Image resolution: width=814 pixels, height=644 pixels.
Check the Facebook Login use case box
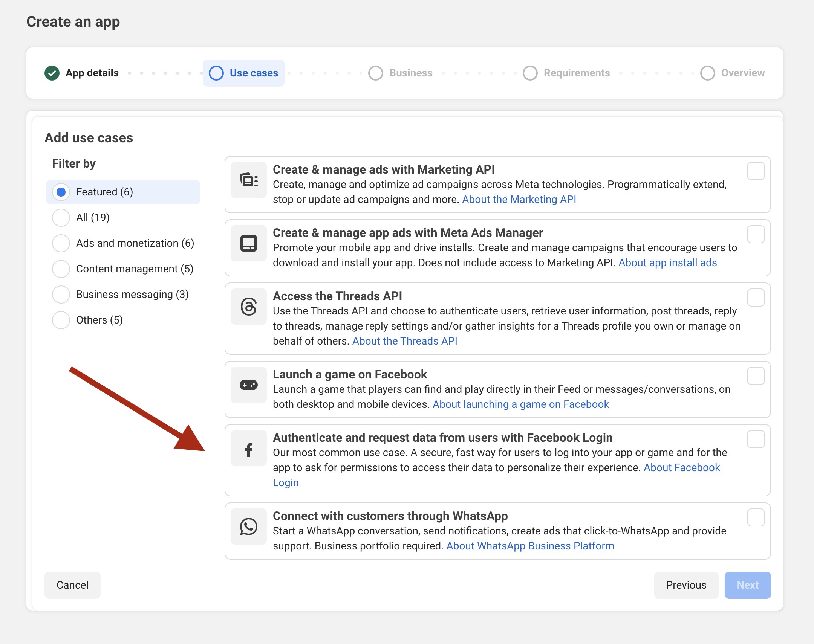point(756,439)
